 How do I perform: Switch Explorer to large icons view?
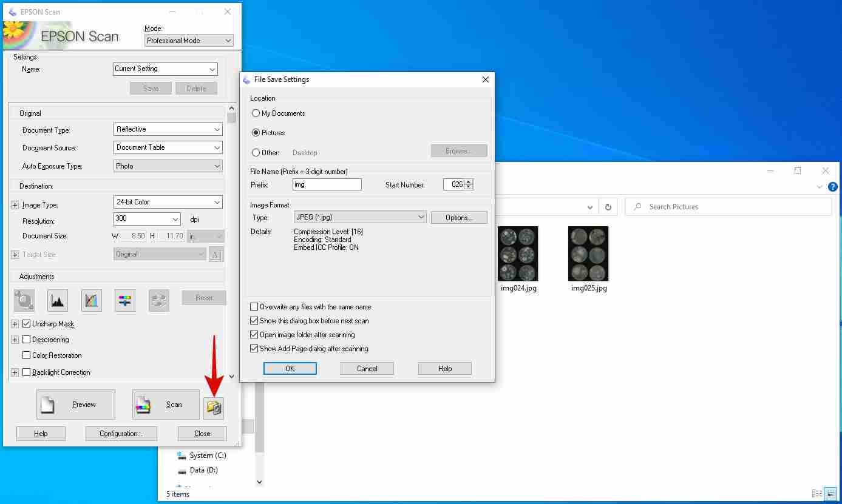pyautogui.click(x=831, y=494)
